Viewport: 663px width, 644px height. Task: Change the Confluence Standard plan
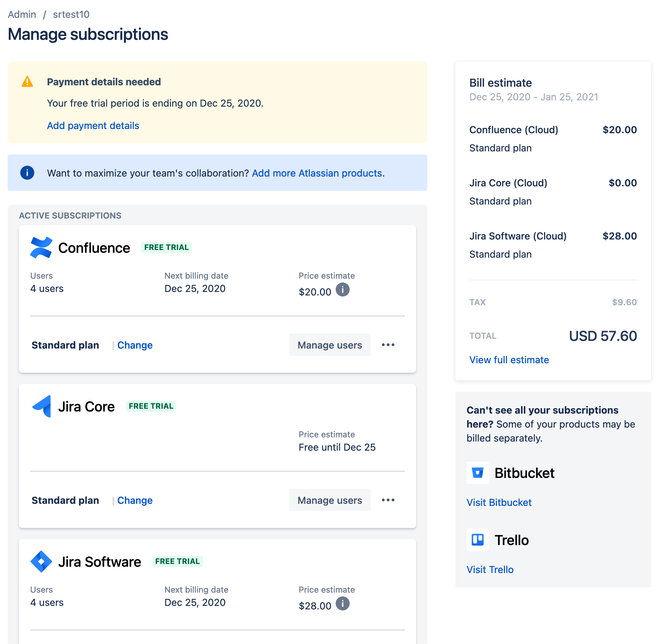[x=135, y=345]
